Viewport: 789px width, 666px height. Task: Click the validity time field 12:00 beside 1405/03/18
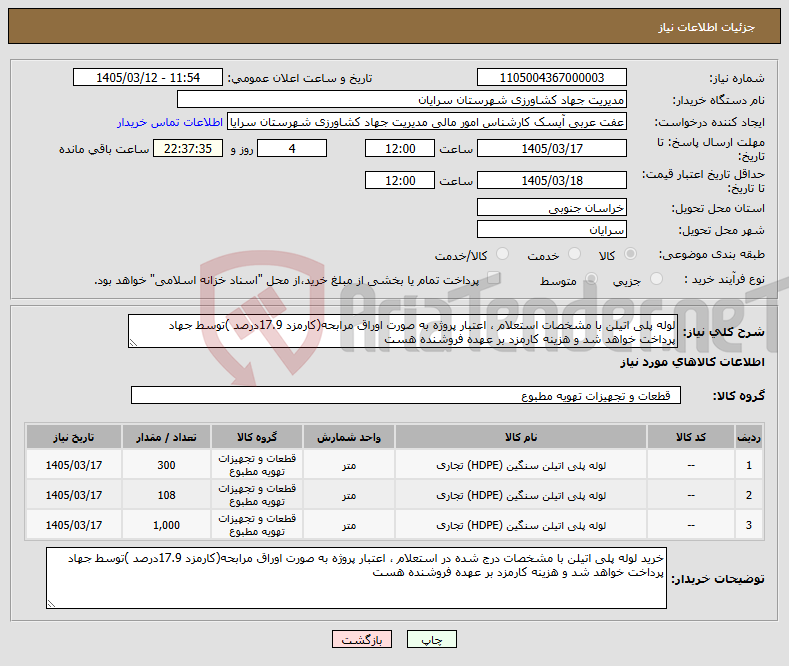click(400, 180)
